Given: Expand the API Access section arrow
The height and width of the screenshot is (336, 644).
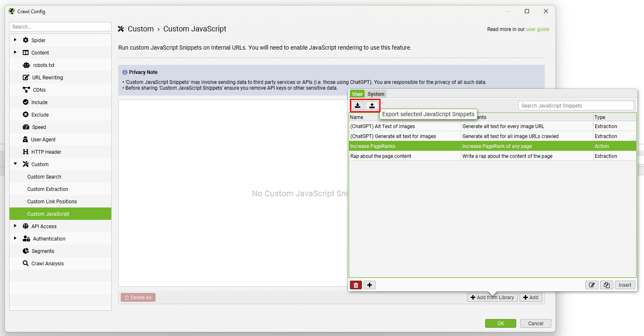Looking at the screenshot, I should 15,226.
